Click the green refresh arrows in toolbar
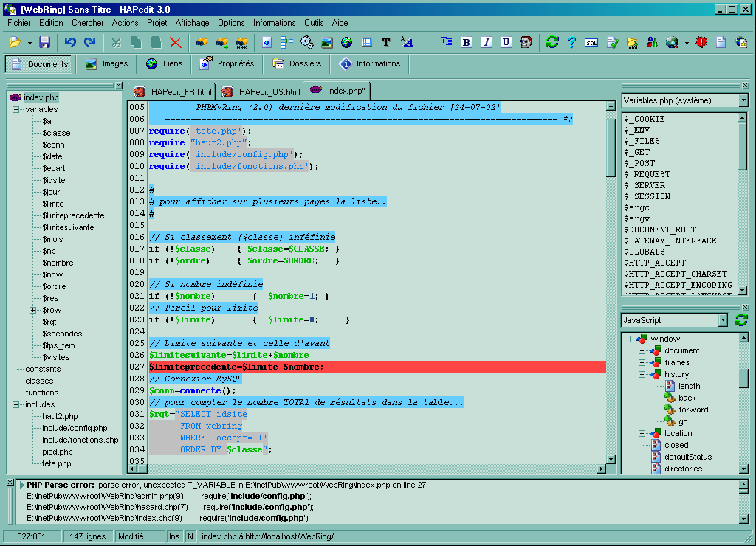The height and width of the screenshot is (546, 756). click(x=552, y=42)
